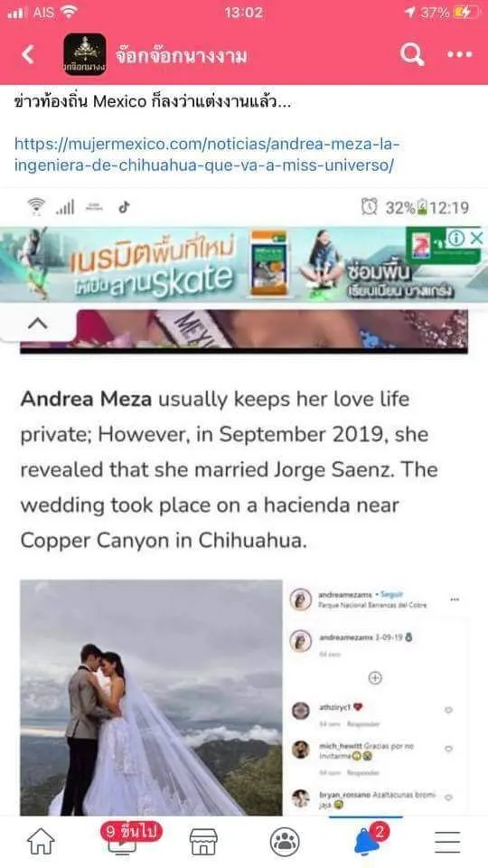Open the hamburger menu tab

(447, 842)
